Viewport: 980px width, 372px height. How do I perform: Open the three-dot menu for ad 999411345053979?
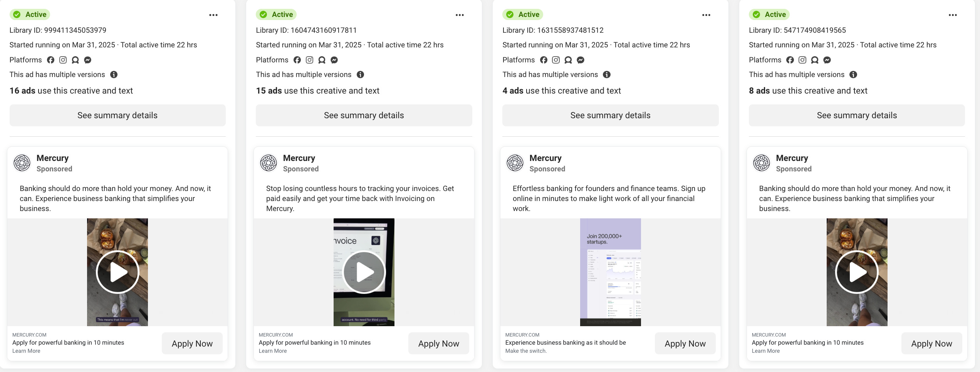(213, 15)
